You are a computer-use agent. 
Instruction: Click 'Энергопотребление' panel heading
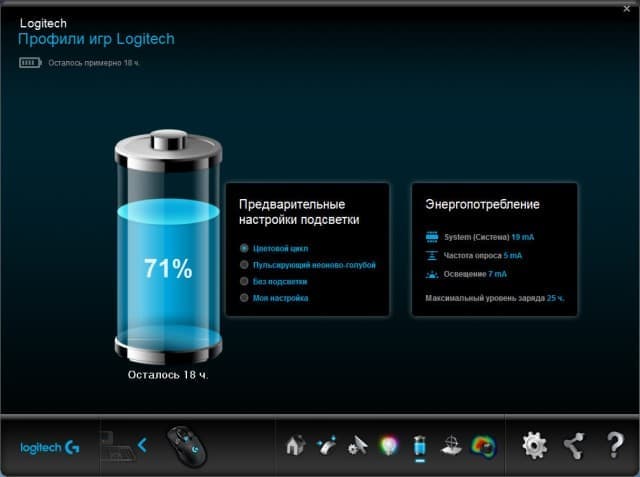482,204
